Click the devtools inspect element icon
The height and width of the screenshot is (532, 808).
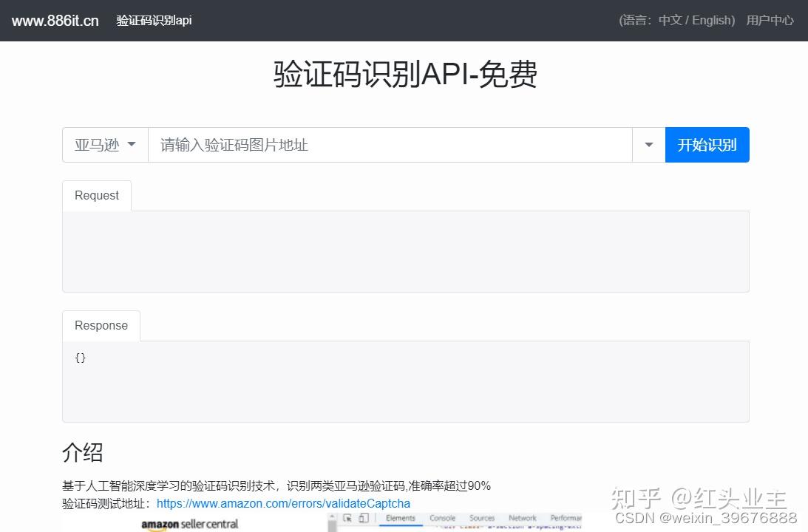pos(347,518)
